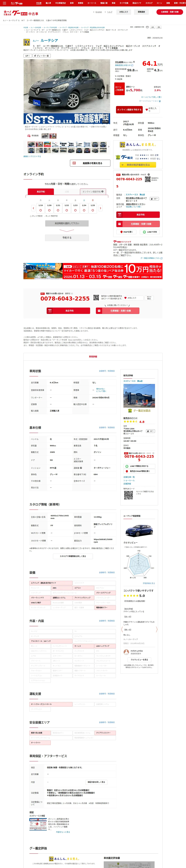Click the sidebar red 来店予約 calendar button

coord(138,215)
